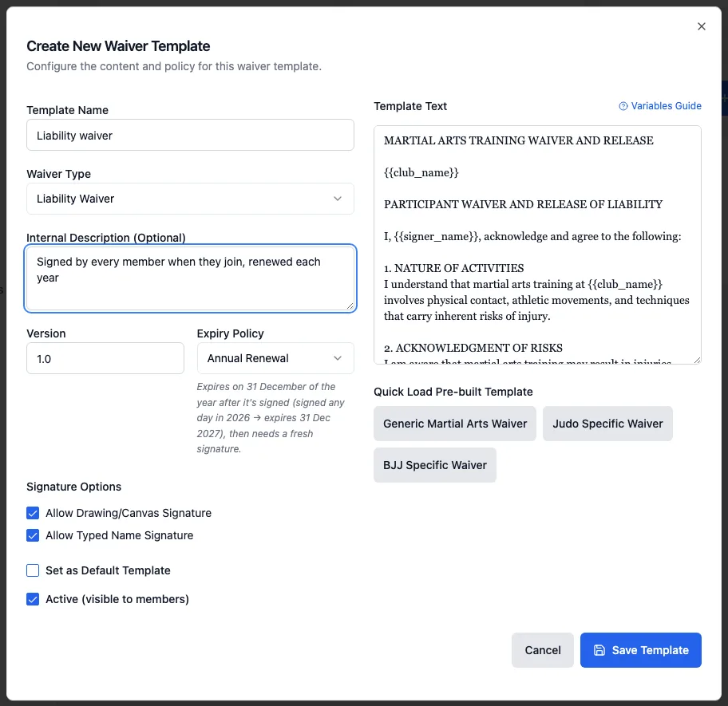
Task: Open the Expiry Policy dropdown
Action: pos(275,358)
